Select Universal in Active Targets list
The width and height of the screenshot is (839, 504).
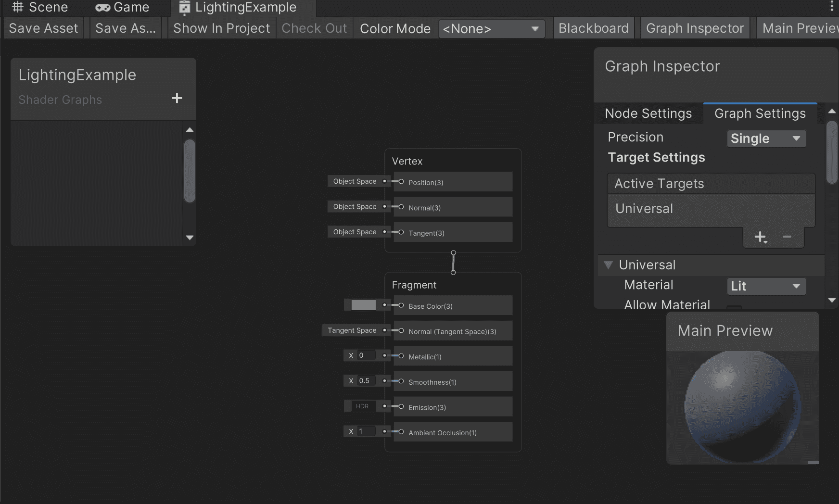[x=711, y=210]
